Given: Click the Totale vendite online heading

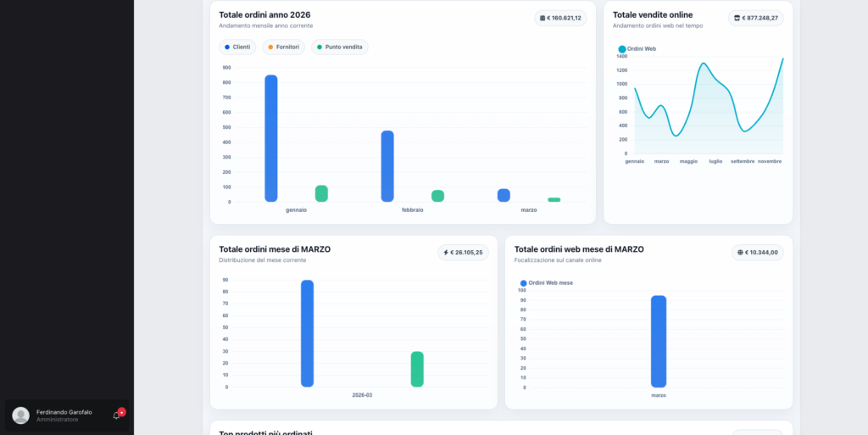Looking at the screenshot, I should 652,14.
